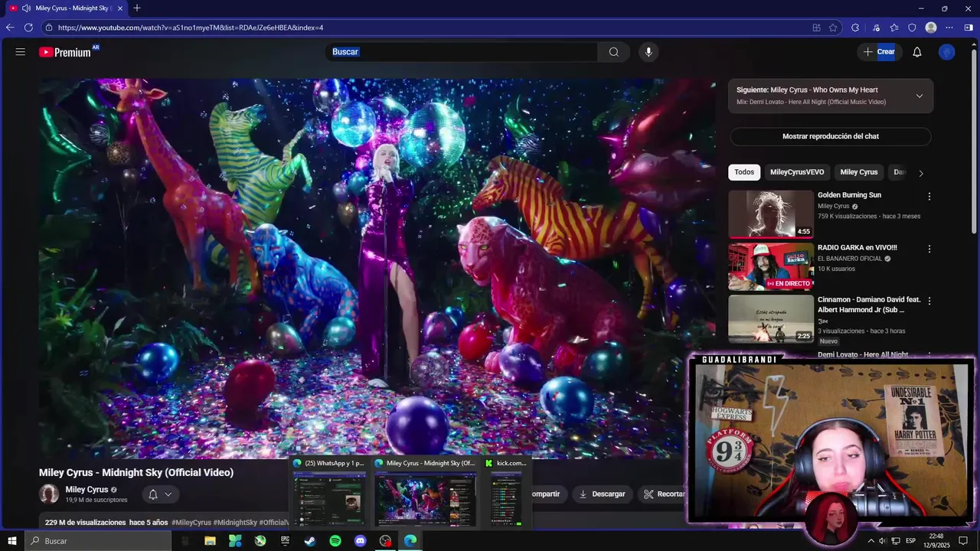
Task: Open browser apps icon in address bar
Action: coord(816,28)
